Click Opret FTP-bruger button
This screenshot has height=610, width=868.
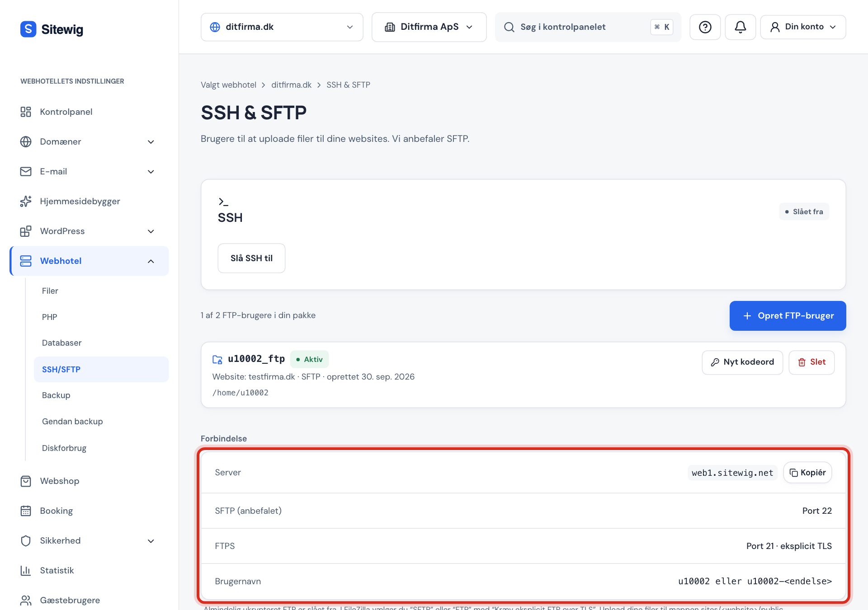pos(788,316)
